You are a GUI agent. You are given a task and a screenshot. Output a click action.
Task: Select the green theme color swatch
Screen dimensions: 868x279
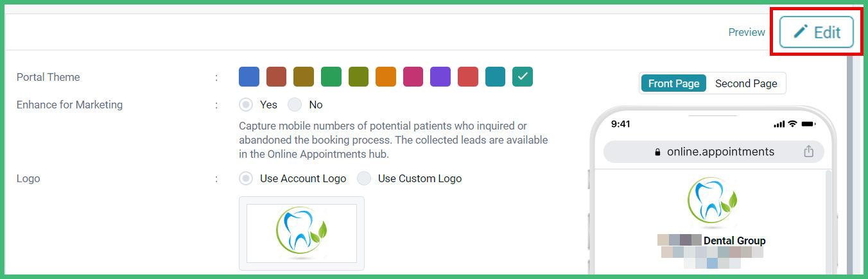click(x=331, y=77)
